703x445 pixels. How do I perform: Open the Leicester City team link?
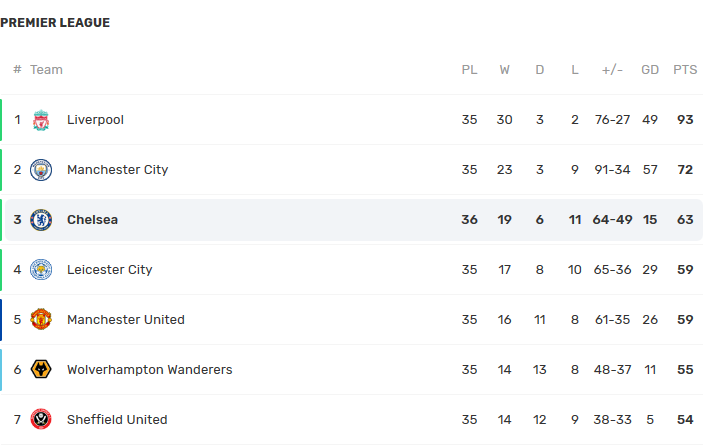pyautogui.click(x=109, y=270)
